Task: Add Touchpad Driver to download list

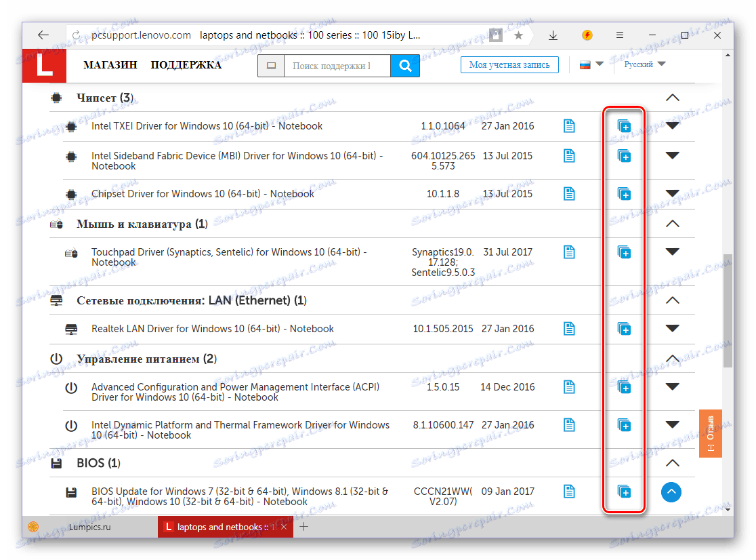Action: pos(624,252)
